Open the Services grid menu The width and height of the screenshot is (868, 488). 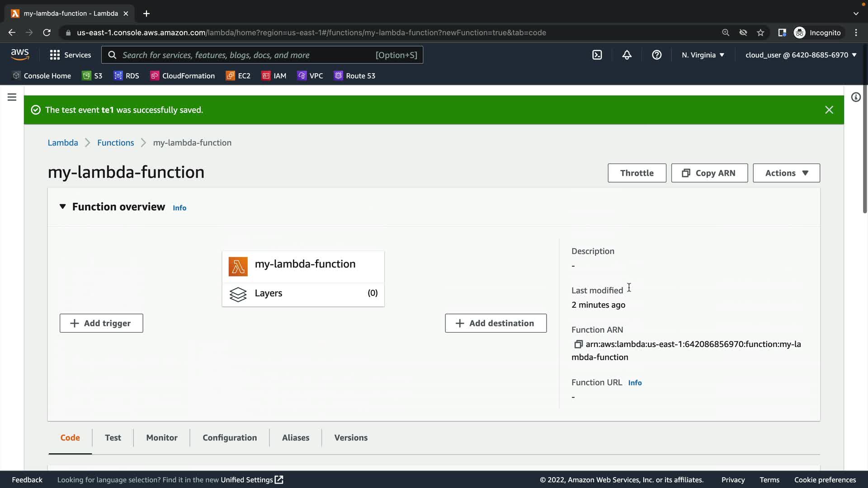(x=70, y=55)
